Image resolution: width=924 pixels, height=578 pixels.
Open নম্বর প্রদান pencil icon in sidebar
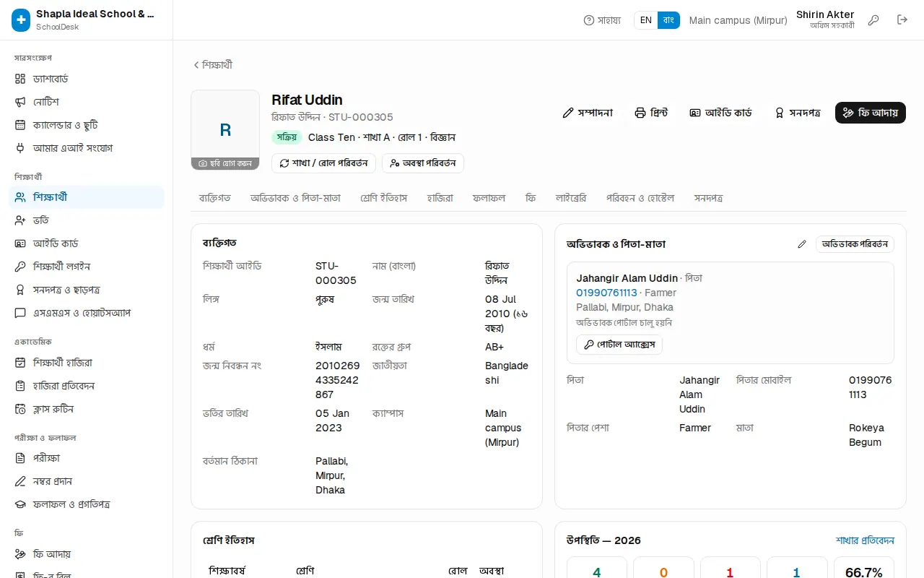[20, 481]
